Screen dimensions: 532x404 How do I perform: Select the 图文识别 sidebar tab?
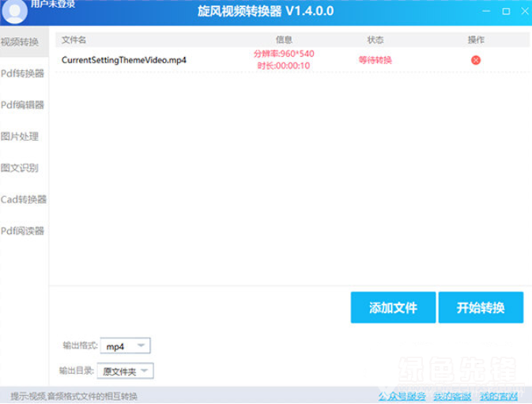(21, 168)
